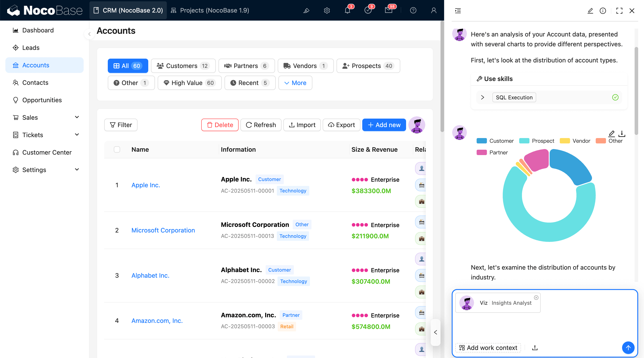
Task: Open the UI editor highlighter icon
Action: (x=306, y=10)
